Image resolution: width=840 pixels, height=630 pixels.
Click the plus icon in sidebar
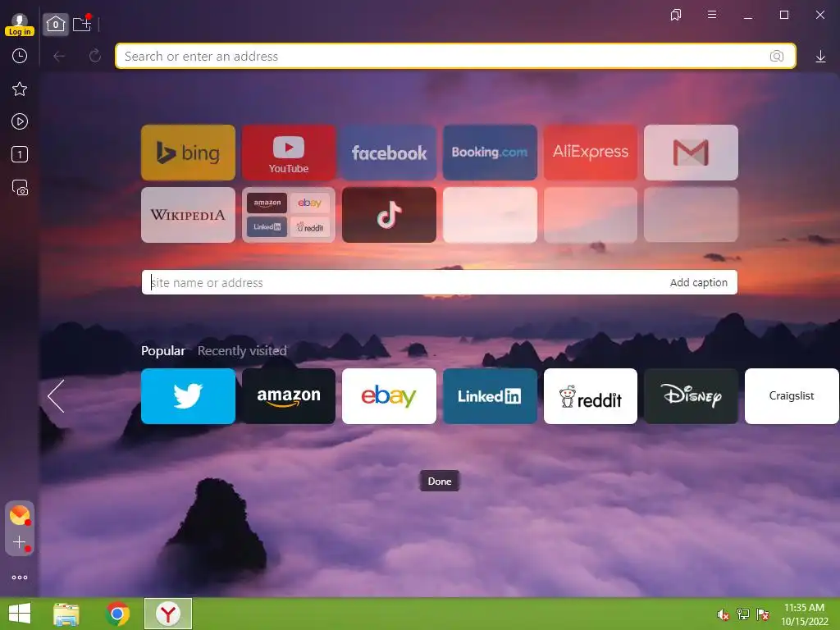(x=20, y=542)
